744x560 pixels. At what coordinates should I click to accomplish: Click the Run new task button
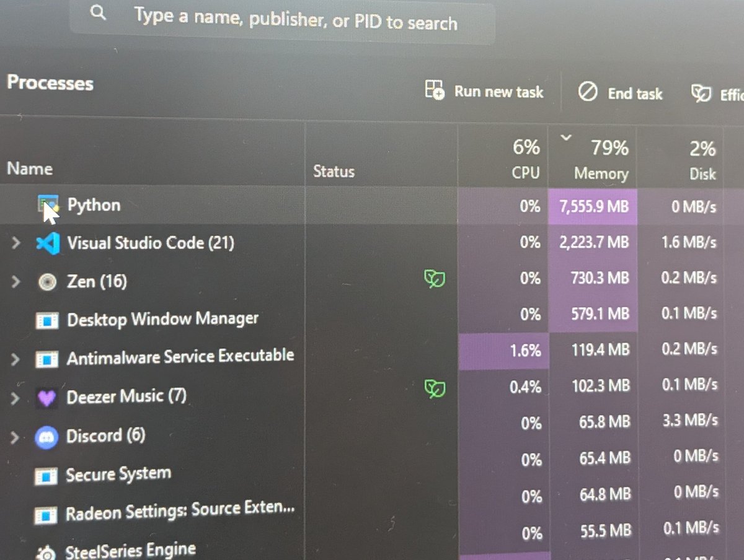point(484,91)
